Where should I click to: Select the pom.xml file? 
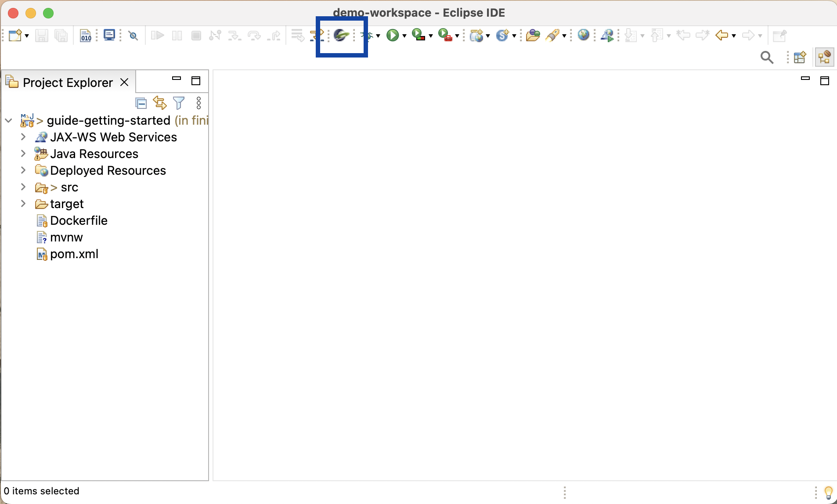[74, 254]
